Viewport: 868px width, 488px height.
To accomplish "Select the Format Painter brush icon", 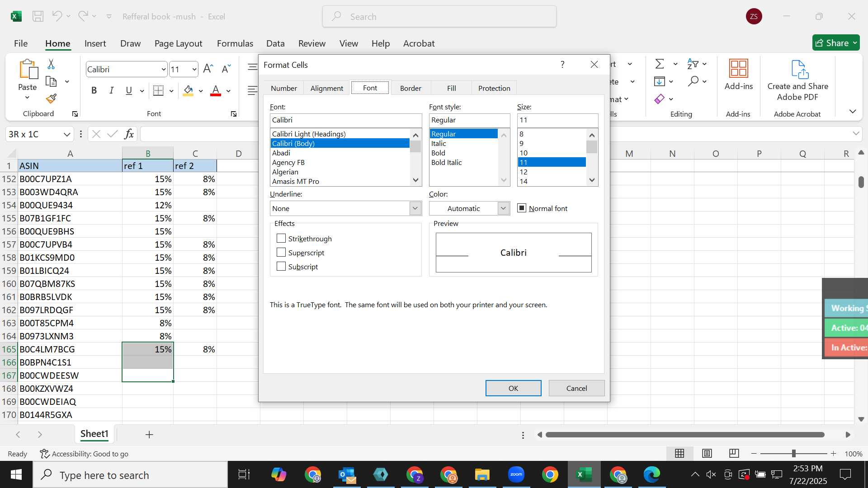I will [x=51, y=99].
